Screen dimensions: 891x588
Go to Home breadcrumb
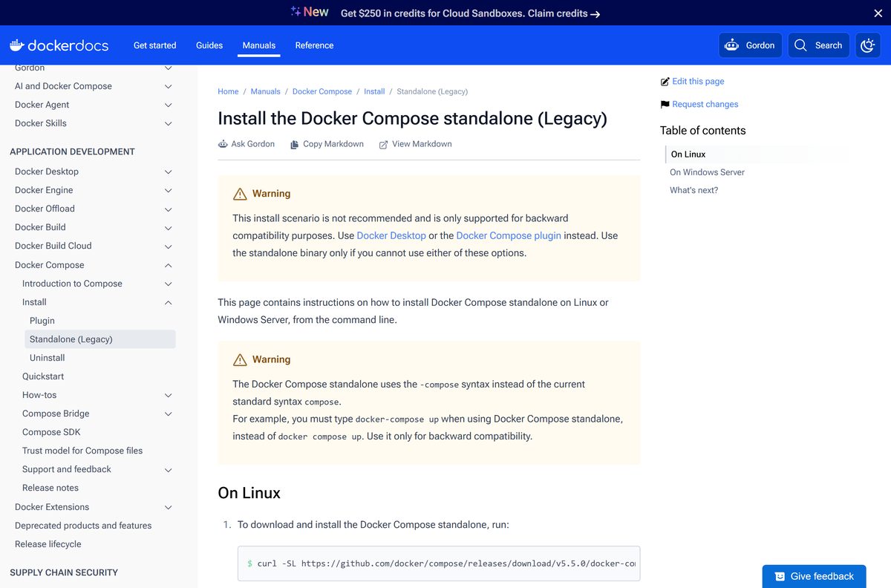(228, 91)
